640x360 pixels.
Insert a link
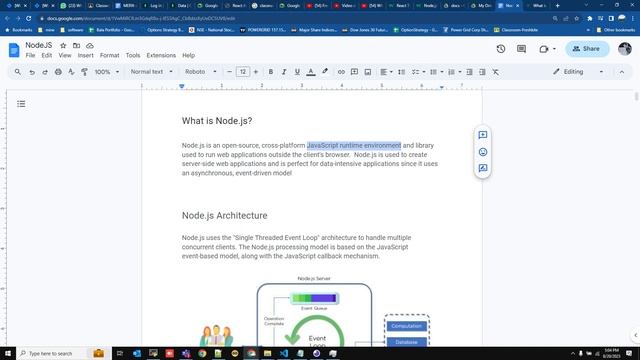click(x=341, y=72)
